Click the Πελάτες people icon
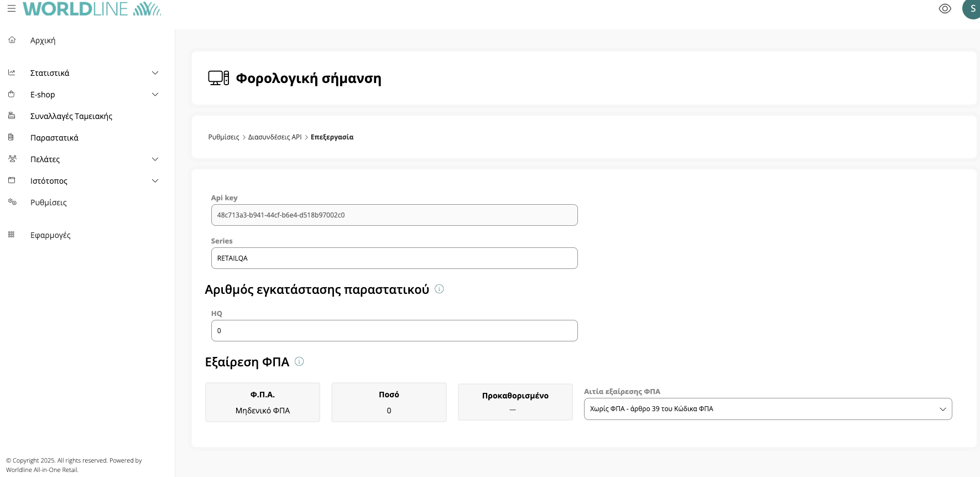The height and width of the screenshot is (477, 980). [x=12, y=159]
